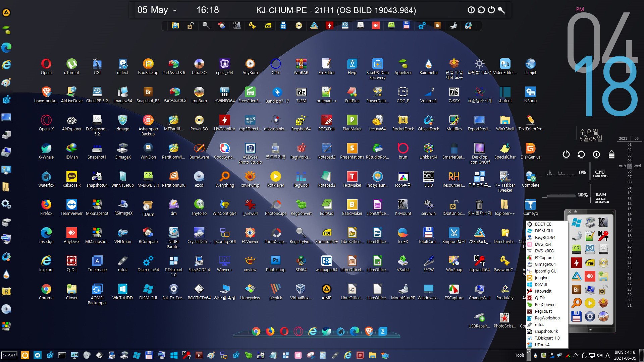The width and height of the screenshot is (644, 362).
Task: Click the PDF icon in top toolbar
Action: point(268,25)
